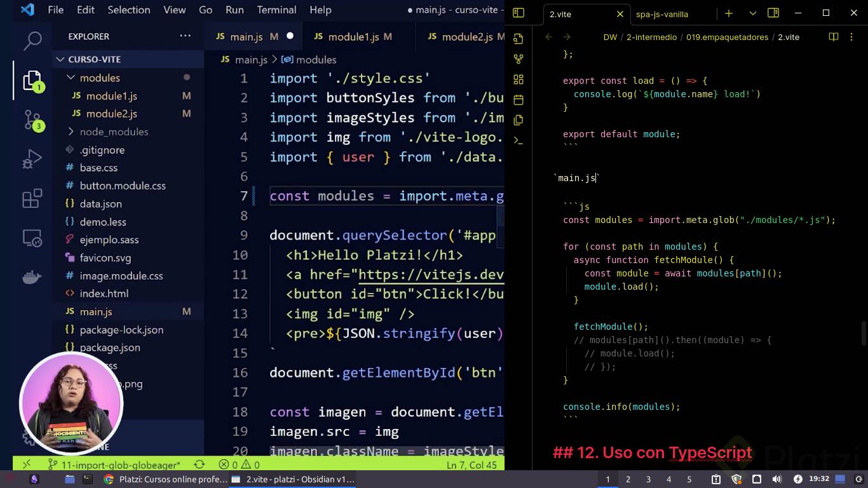Image resolution: width=868 pixels, height=488 pixels.
Task: Click the Ln 7, Col 45 cursor position
Action: (x=471, y=465)
